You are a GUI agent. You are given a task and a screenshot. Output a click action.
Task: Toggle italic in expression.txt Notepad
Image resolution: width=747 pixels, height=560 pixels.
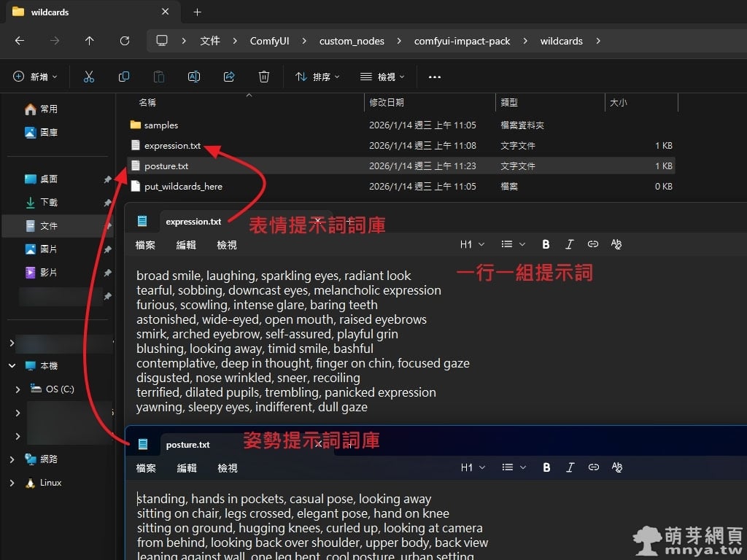pyautogui.click(x=569, y=244)
